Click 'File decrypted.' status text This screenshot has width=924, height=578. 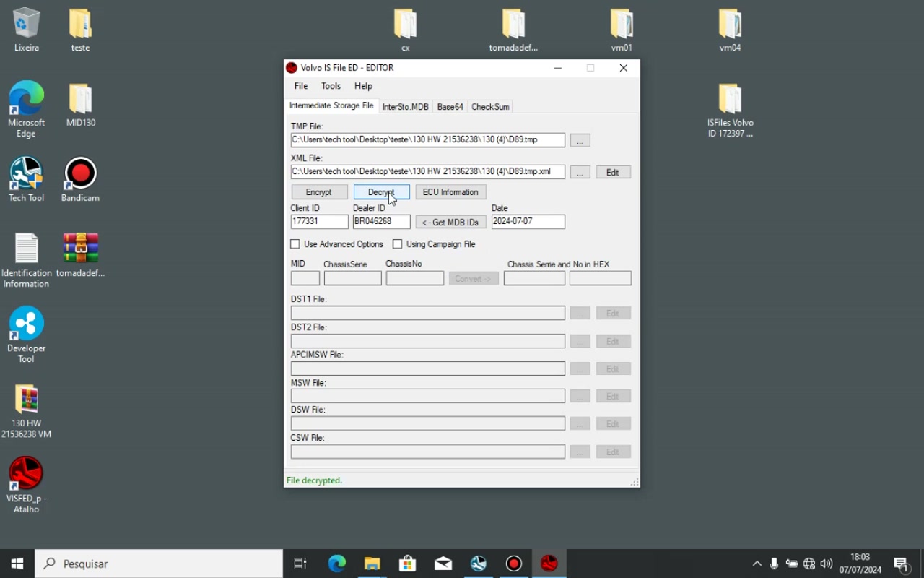315,480
